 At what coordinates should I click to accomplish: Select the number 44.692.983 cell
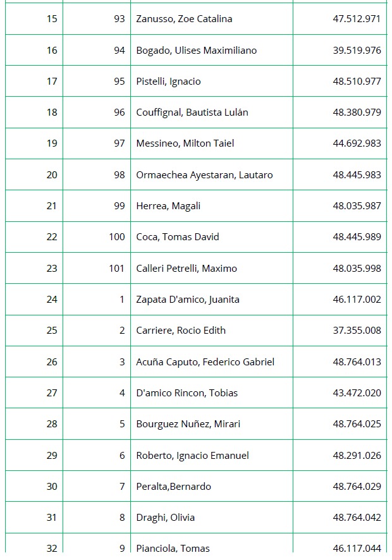click(x=357, y=143)
